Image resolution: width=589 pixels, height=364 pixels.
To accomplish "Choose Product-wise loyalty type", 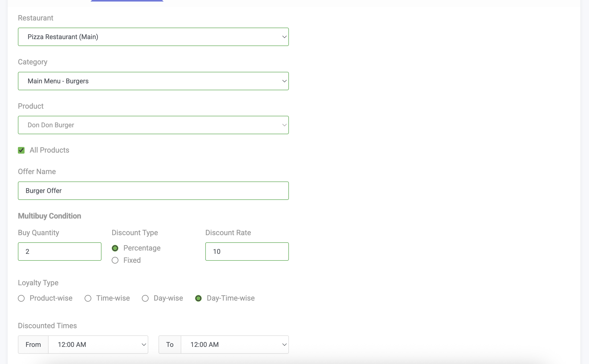I will (x=21, y=298).
